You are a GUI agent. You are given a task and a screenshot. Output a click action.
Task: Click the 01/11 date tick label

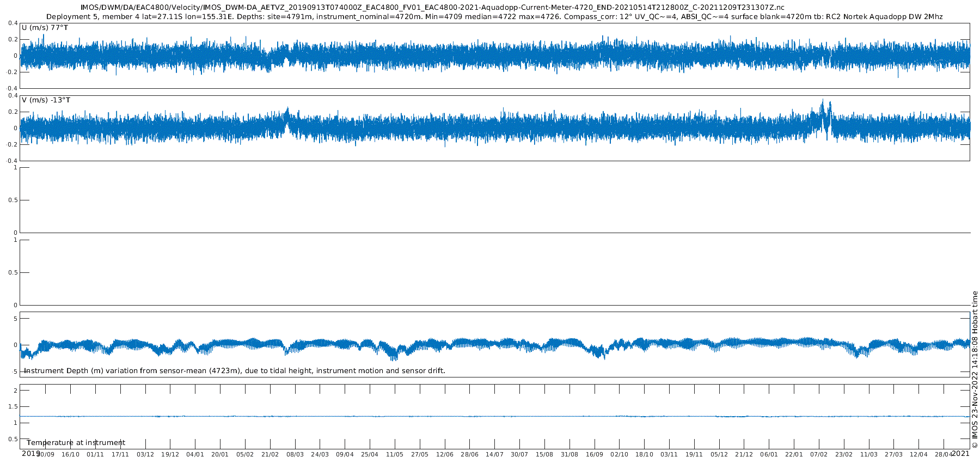95,454
